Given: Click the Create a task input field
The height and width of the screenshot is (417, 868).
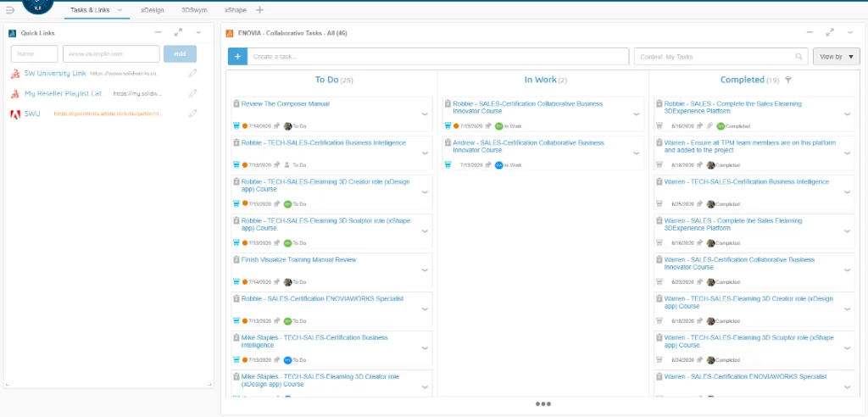Looking at the screenshot, I should [437, 57].
